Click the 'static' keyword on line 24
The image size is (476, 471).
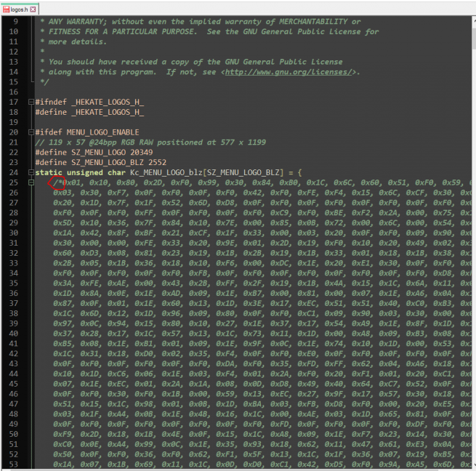[x=49, y=172]
